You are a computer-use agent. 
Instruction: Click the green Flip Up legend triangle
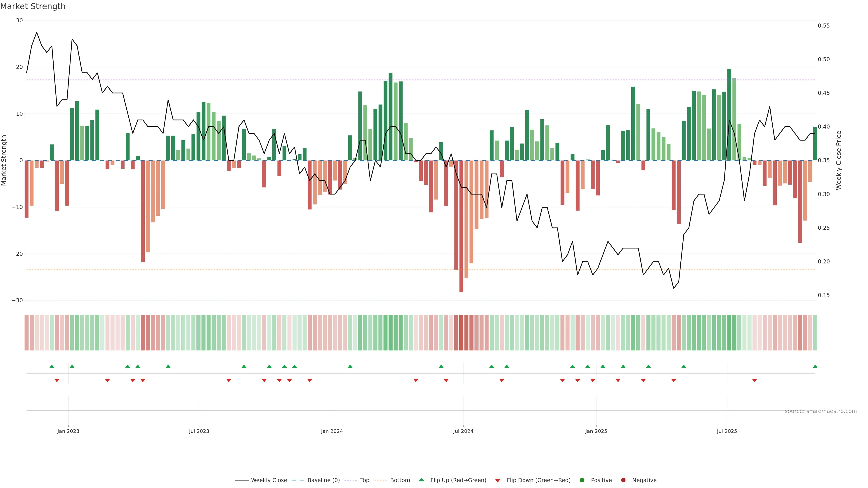click(x=421, y=480)
